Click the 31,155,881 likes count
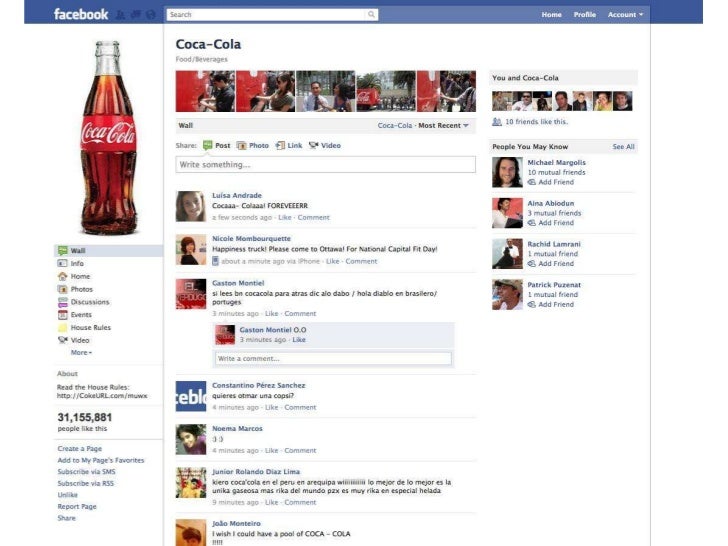This screenshot has height=546, width=728. tap(84, 417)
